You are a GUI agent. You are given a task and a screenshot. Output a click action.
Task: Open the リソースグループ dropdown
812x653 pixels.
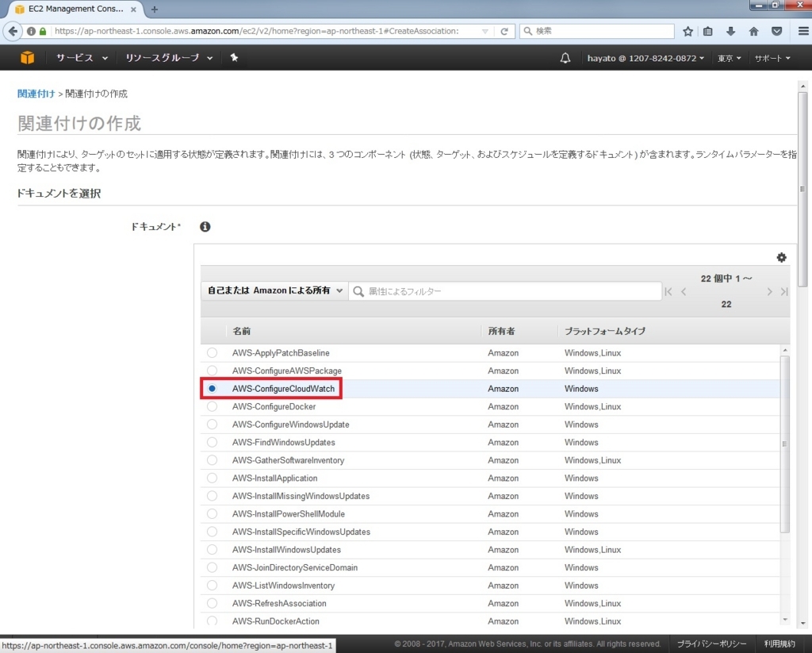pyautogui.click(x=169, y=58)
